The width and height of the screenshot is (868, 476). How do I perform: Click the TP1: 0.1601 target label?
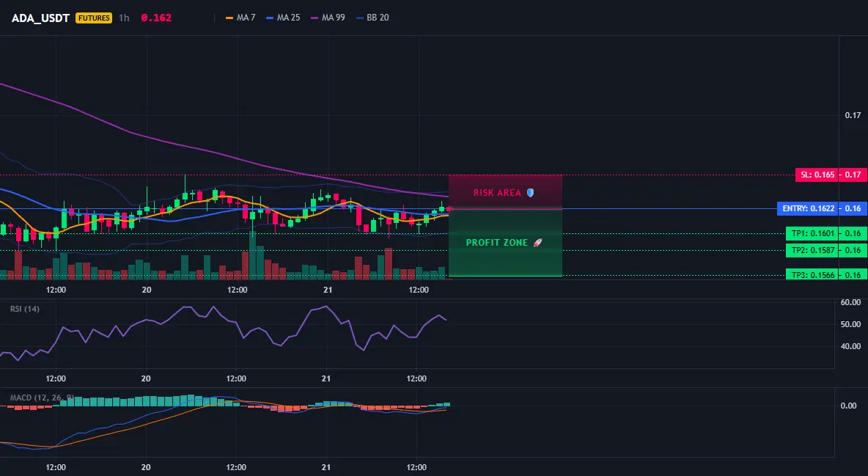812,233
